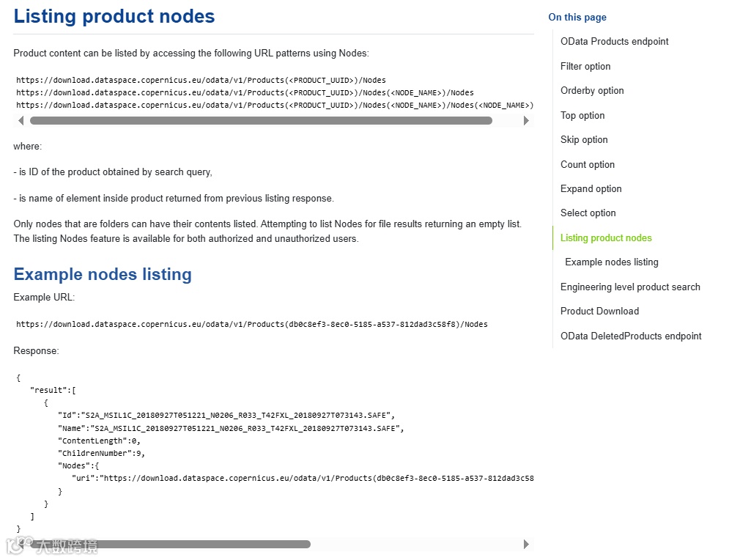Click Select option in On this page
Viewport: 751px width, 560px height.
[588, 213]
